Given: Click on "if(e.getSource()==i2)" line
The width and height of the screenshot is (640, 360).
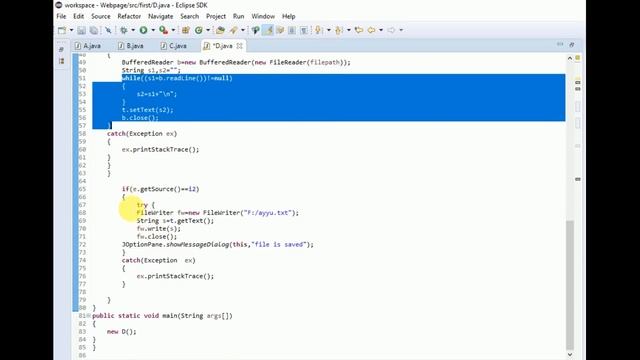Looking at the screenshot, I should tap(160, 189).
